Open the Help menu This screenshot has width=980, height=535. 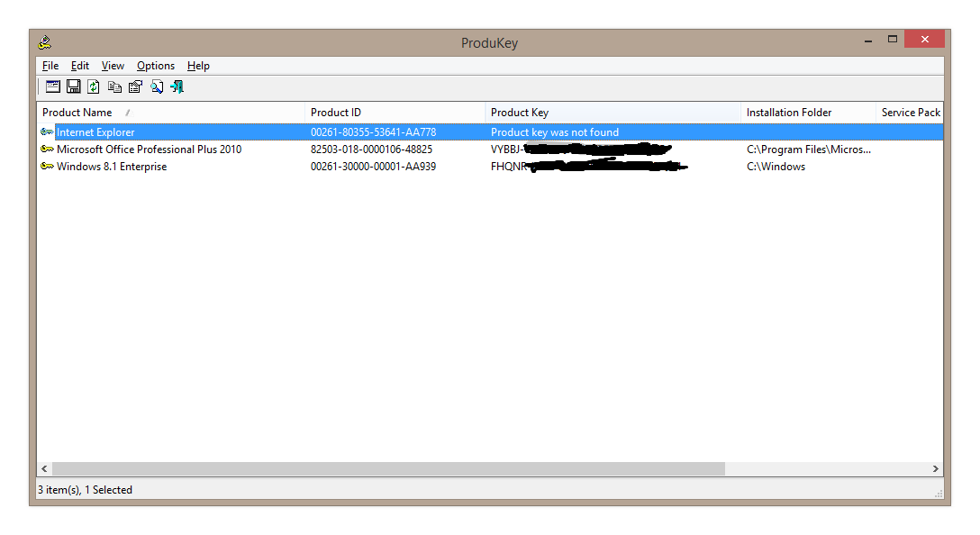[x=197, y=65]
